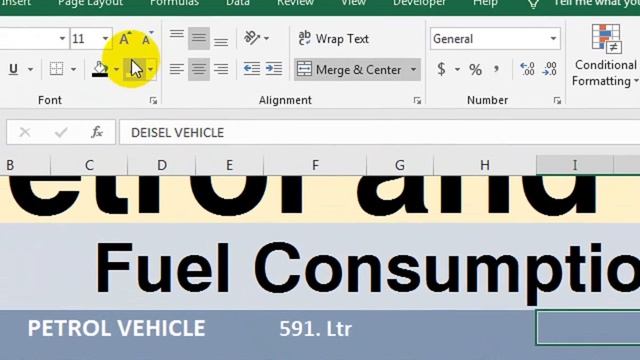This screenshot has width=640, height=360.
Task: Cancel formula bar entry
Action: click(25, 132)
